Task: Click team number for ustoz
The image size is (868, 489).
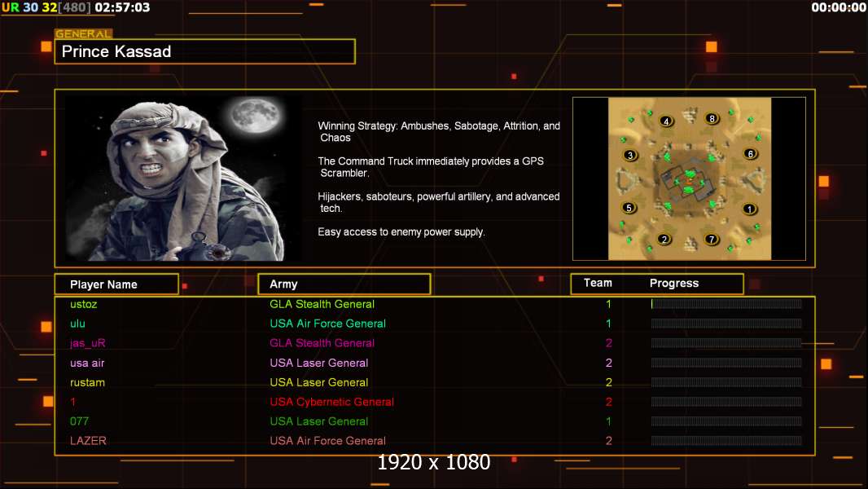Action: click(x=608, y=304)
